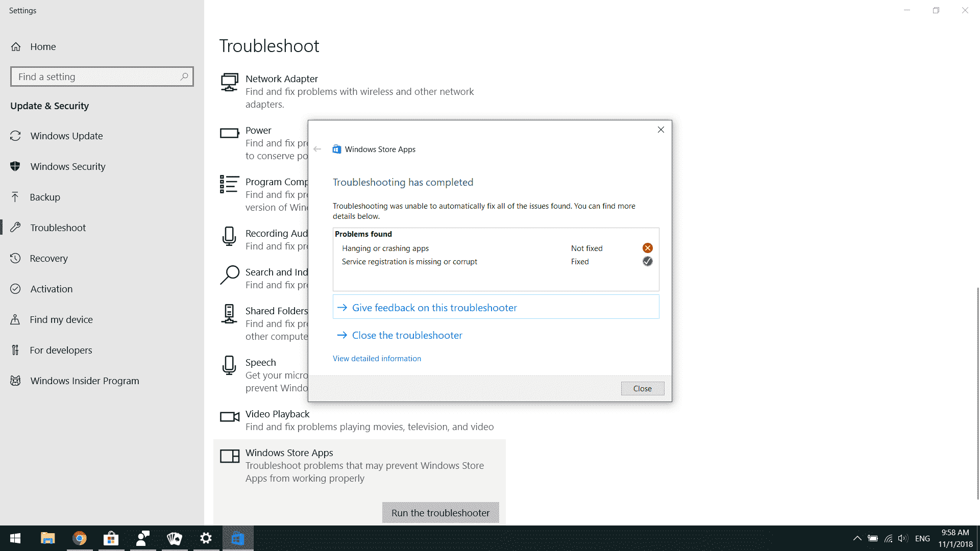This screenshot has height=551, width=980.
Task: Click the Troubleshoot wrench icon
Action: pos(15,228)
